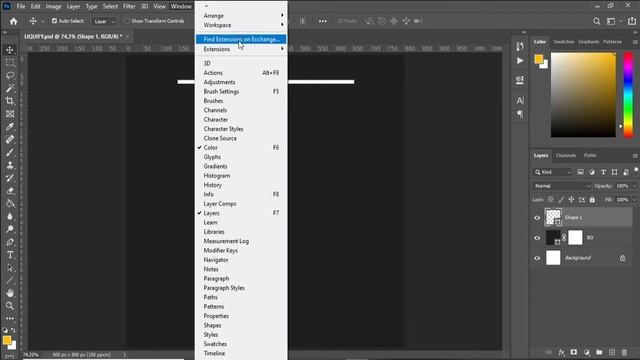640x360 pixels.
Task: Open the Fill dropdown arrow
Action: coord(634,200)
